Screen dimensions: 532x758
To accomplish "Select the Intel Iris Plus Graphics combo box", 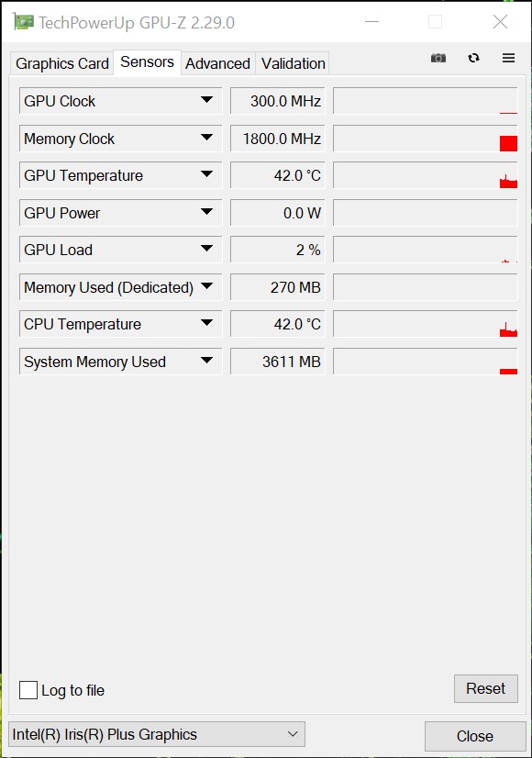I will [x=157, y=734].
